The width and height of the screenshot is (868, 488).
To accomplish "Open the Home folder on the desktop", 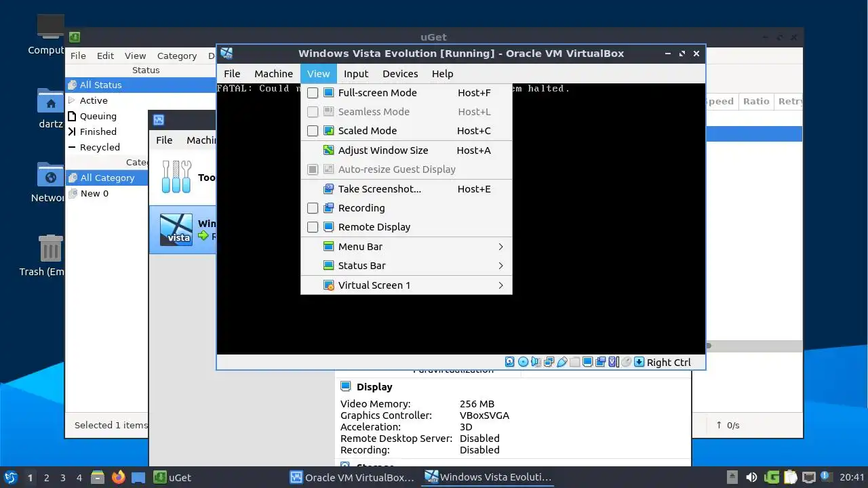I will (50, 102).
